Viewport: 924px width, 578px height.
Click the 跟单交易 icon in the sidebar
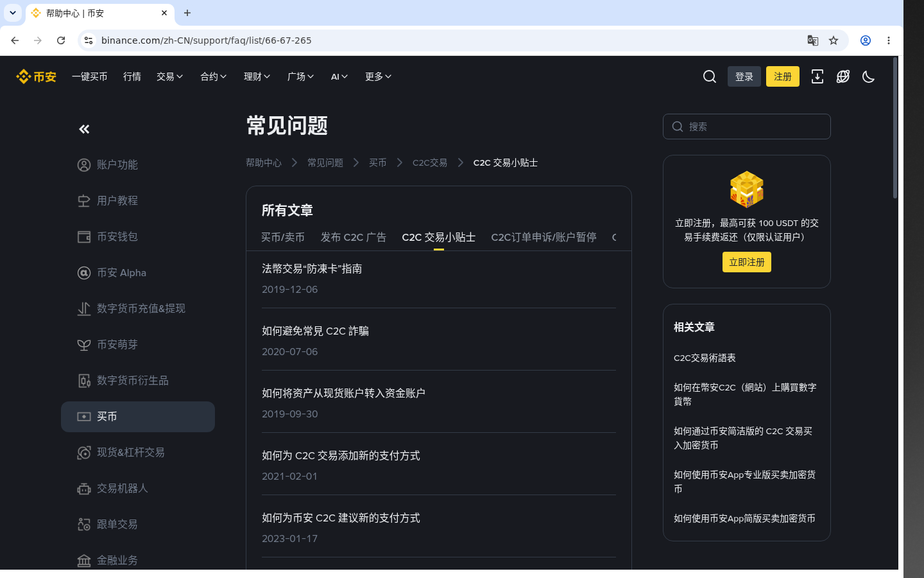(x=84, y=525)
